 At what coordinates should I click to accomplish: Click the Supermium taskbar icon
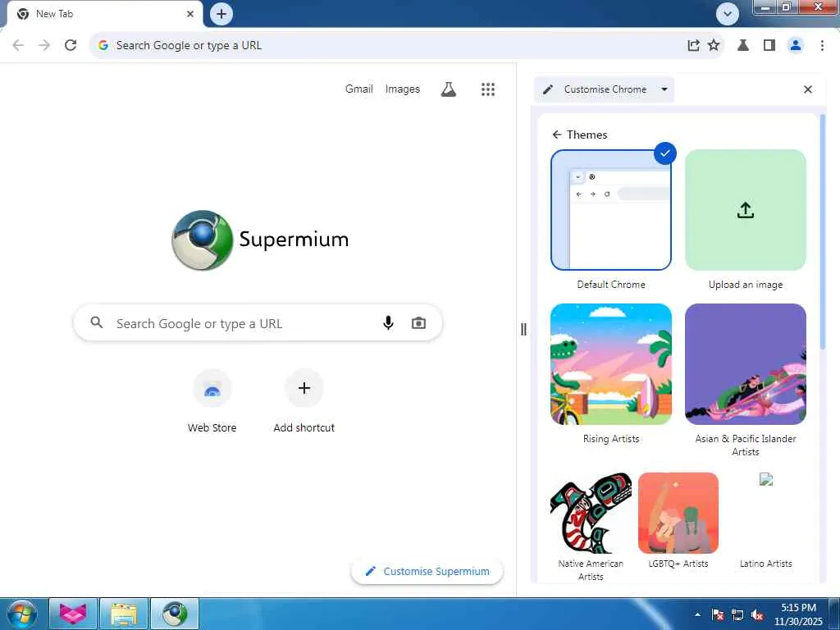[x=175, y=614]
